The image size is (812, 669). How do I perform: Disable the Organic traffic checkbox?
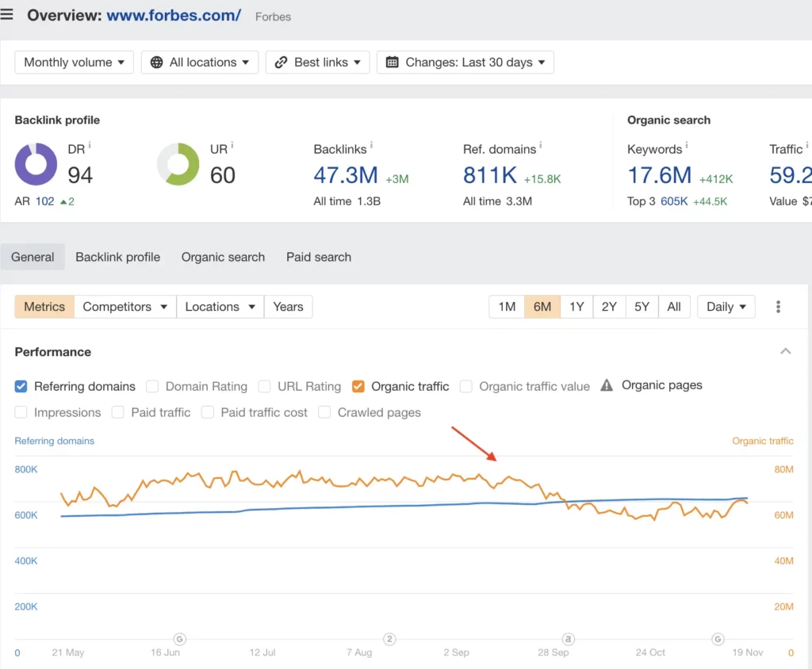(358, 387)
